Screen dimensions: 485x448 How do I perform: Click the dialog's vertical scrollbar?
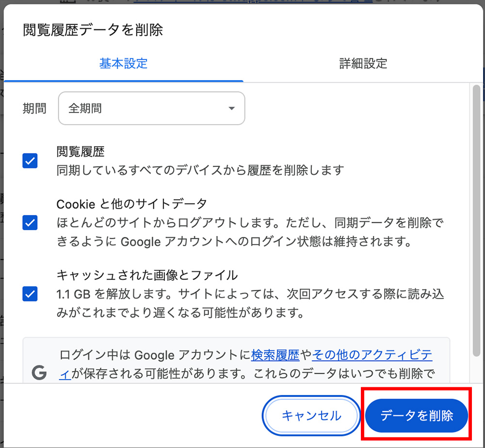476,218
